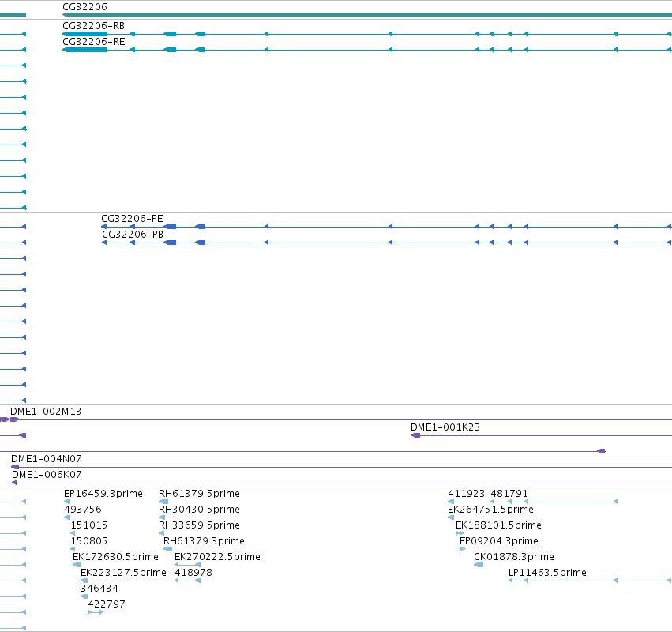Select the 493756 EST label
The image size is (672, 632).
click(83, 510)
